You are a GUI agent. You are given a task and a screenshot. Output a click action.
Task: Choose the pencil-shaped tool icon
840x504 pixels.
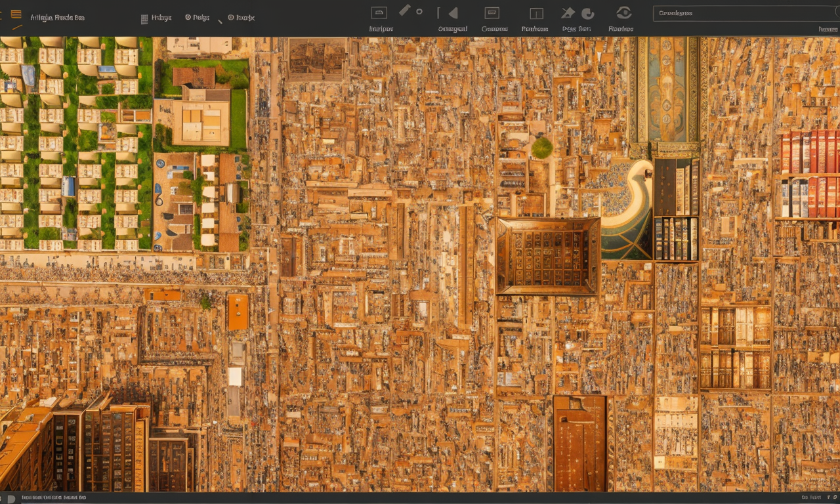[404, 10]
